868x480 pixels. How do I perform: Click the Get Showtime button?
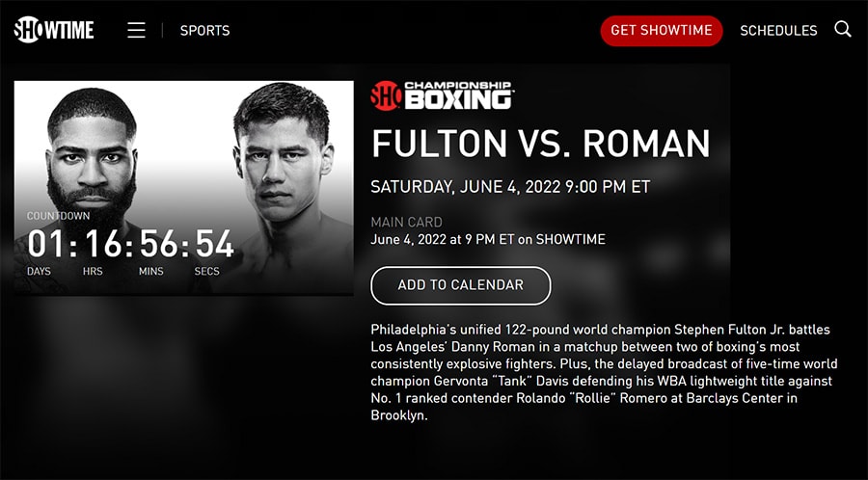point(662,31)
